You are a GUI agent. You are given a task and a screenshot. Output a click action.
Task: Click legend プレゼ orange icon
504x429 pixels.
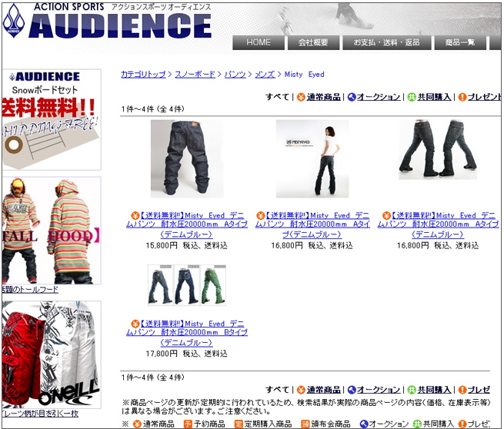coord(462,424)
